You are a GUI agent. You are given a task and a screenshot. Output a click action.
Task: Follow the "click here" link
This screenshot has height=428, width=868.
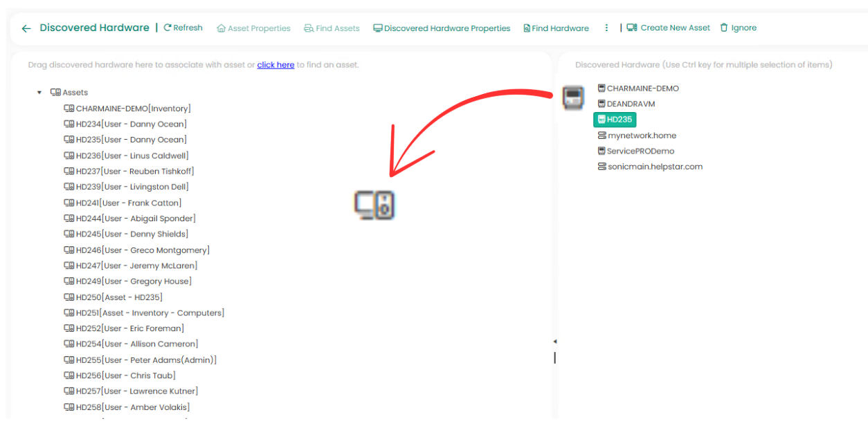click(275, 65)
